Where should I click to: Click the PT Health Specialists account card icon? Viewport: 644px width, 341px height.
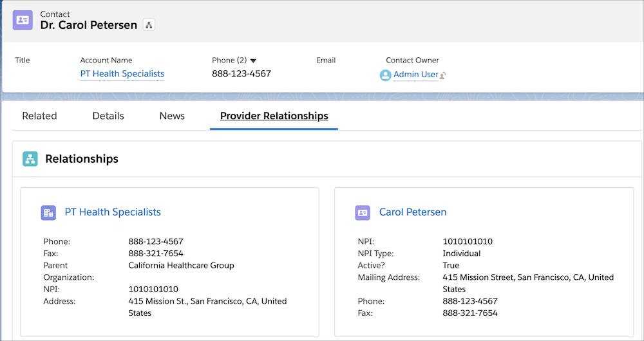(48, 212)
